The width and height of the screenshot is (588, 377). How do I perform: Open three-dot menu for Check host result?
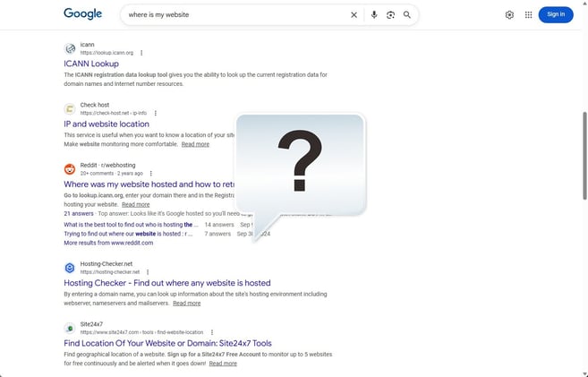point(155,114)
